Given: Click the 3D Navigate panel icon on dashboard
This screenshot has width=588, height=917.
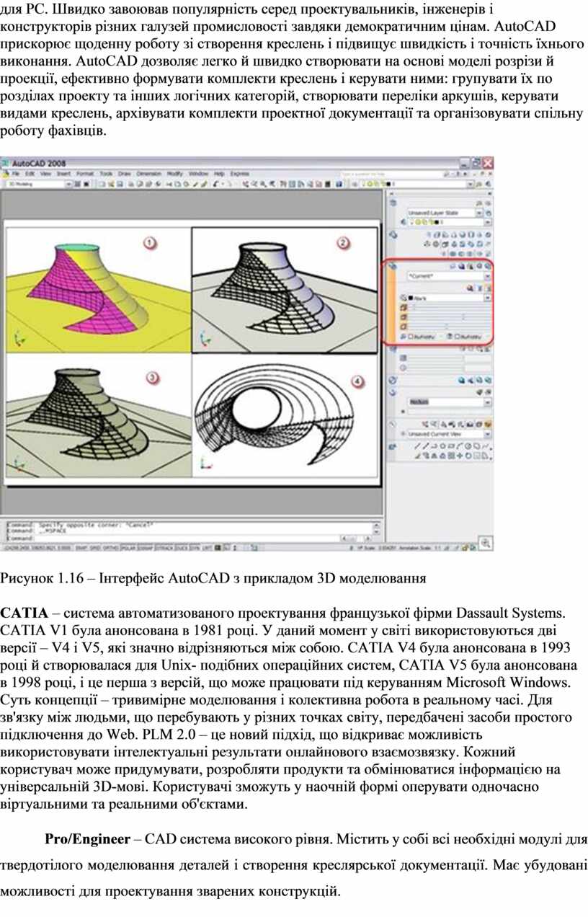Looking at the screenshot, I should [x=393, y=424].
